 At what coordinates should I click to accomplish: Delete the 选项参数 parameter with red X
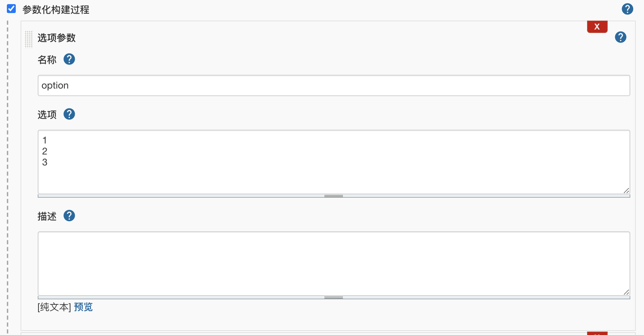[597, 26]
